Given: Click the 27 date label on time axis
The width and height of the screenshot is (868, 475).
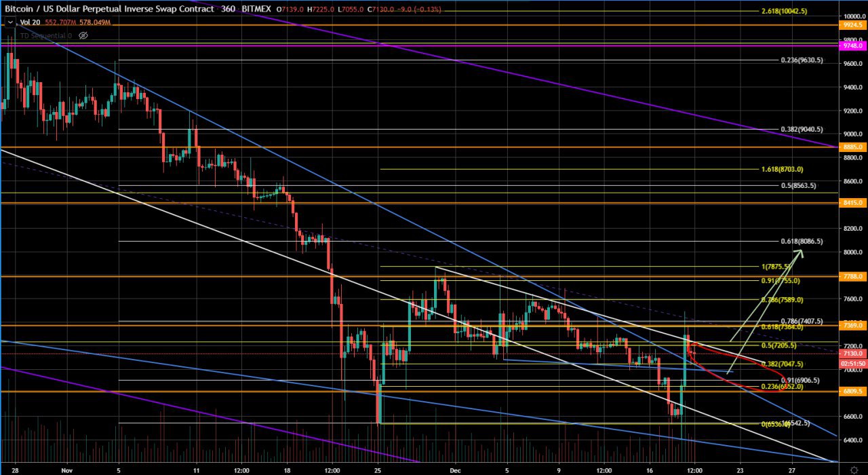Looking at the screenshot, I should click(x=791, y=469).
